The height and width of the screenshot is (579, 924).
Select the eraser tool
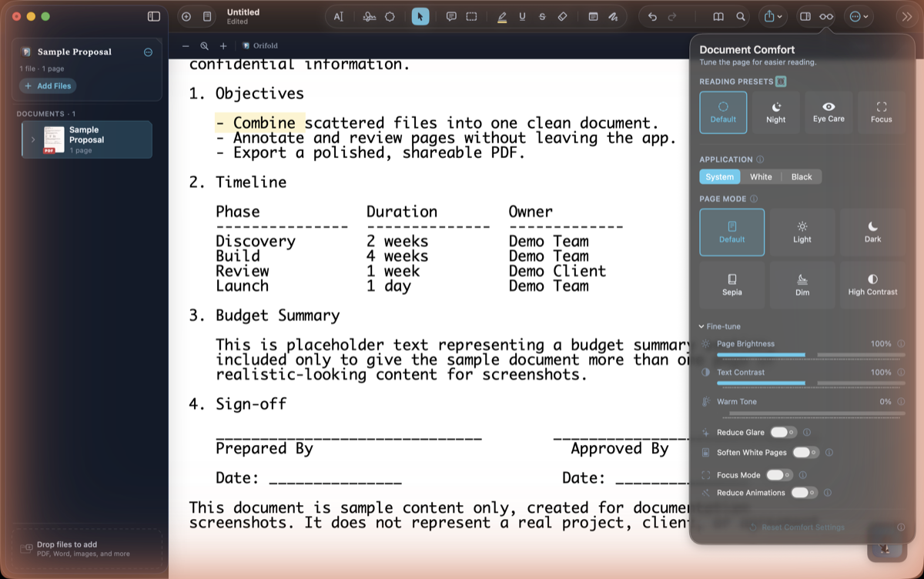click(562, 16)
